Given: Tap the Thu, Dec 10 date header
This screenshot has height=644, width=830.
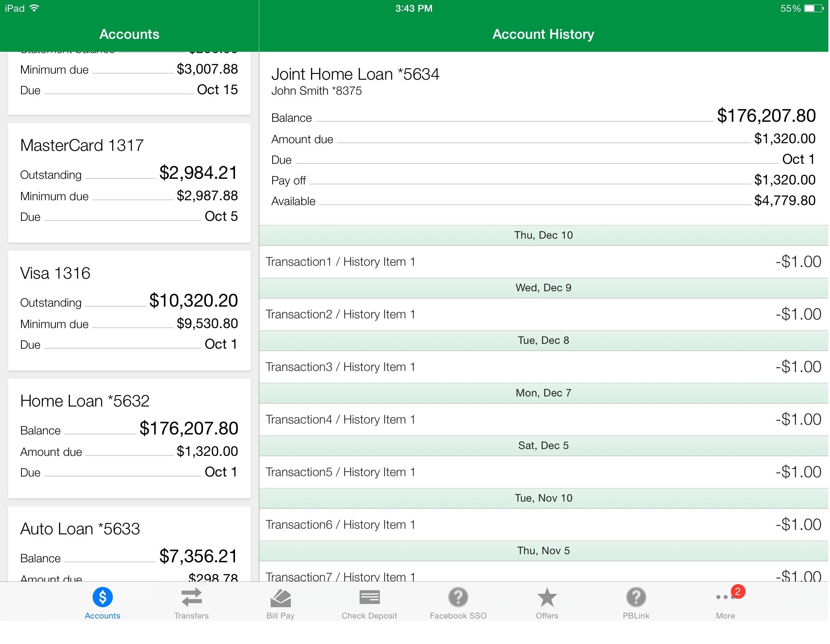Looking at the screenshot, I should (x=543, y=235).
